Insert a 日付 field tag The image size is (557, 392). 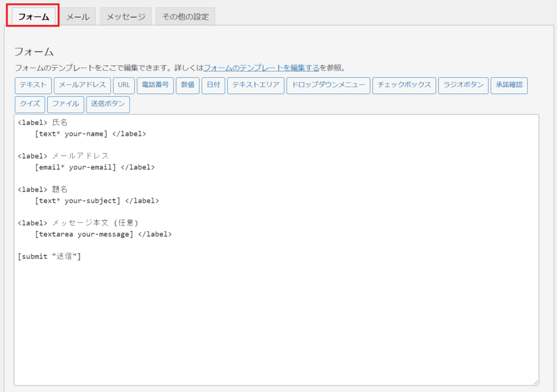[x=213, y=85]
